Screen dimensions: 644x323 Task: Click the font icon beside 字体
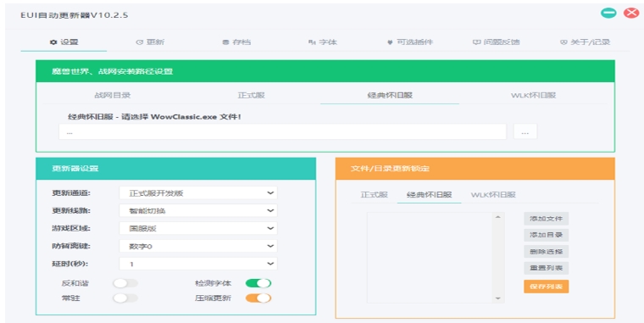click(x=312, y=42)
